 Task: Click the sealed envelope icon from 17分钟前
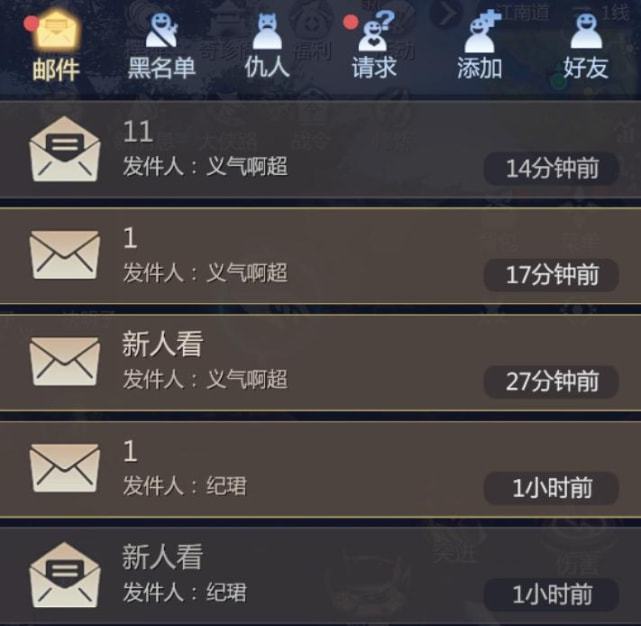(x=65, y=255)
